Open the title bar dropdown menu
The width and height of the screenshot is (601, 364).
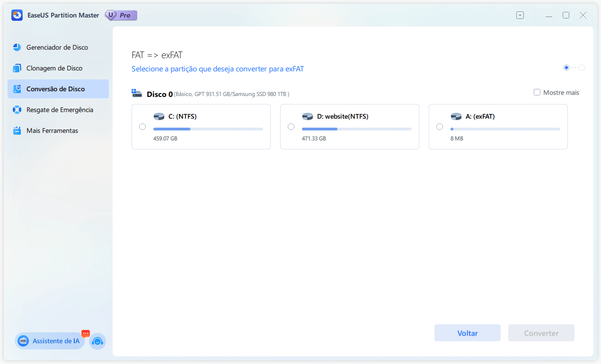coord(520,15)
